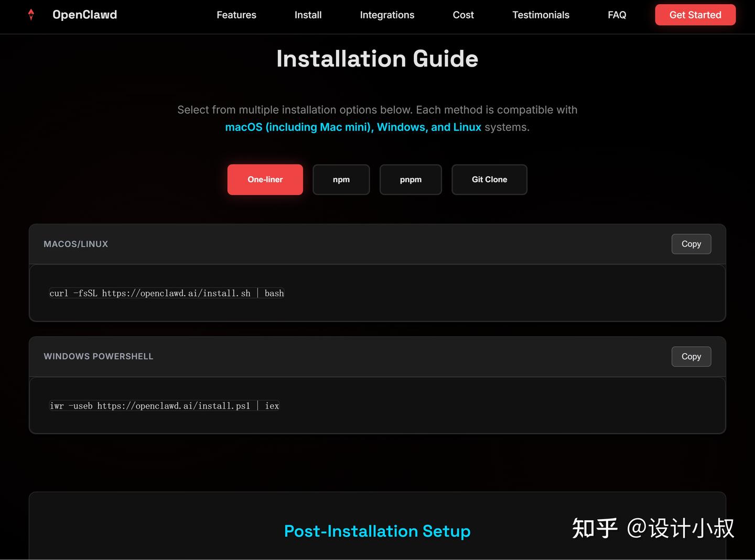Click the WINDOWS POWERSHELL block header label
This screenshot has height=560, width=755.
(99, 356)
